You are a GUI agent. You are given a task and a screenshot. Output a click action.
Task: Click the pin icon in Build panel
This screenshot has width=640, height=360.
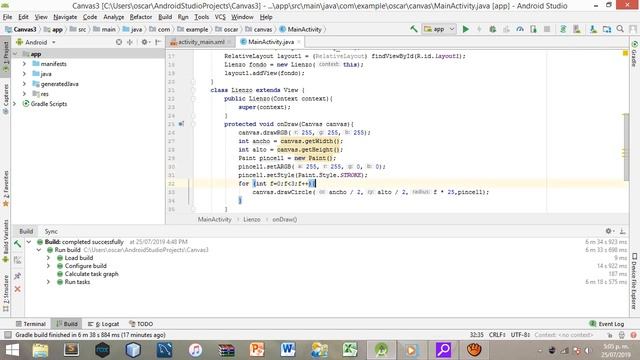(18, 276)
